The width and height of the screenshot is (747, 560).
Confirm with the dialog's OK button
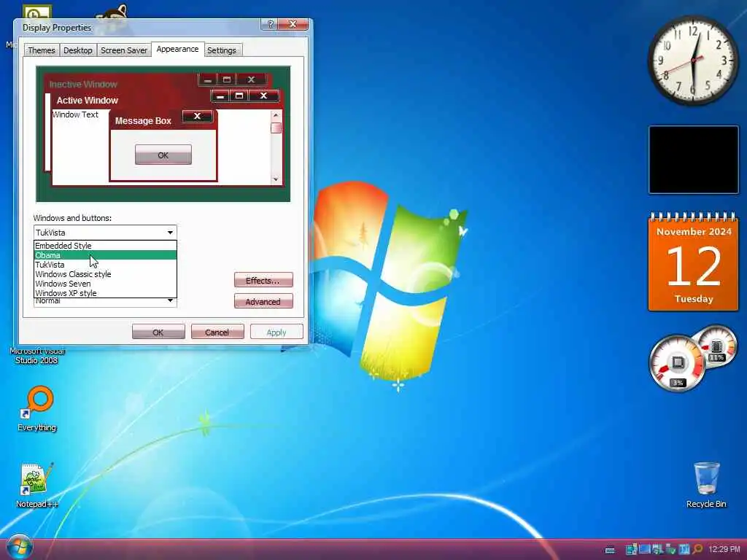(x=158, y=332)
